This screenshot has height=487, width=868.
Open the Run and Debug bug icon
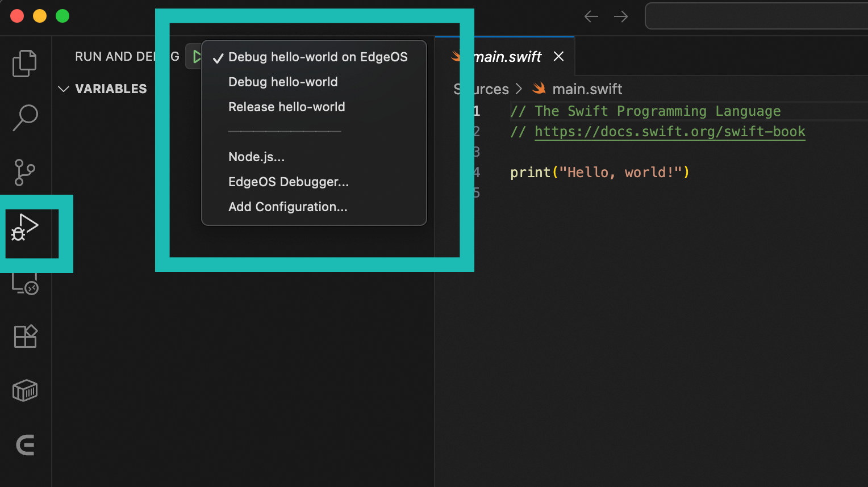coord(25,227)
